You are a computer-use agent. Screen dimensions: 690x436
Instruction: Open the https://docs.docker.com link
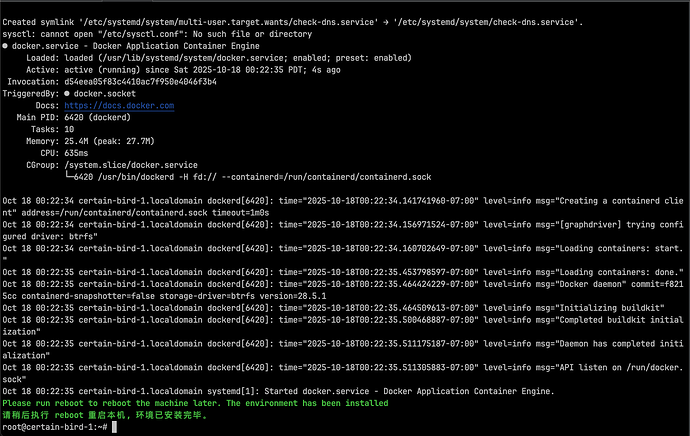tap(119, 106)
